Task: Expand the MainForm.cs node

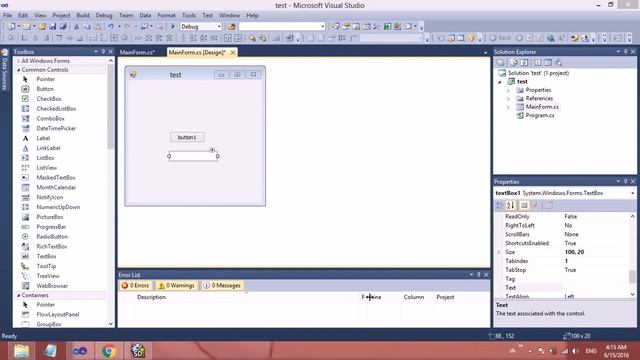Action: click(x=509, y=107)
